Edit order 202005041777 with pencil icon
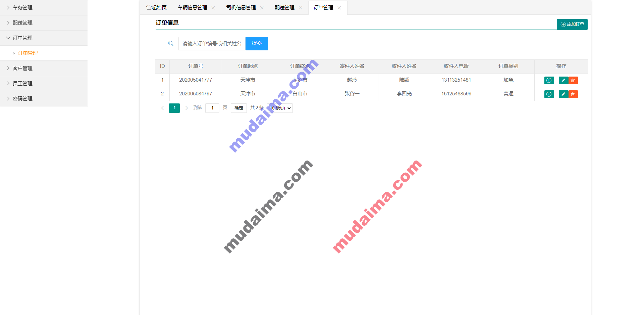Image resolution: width=644 pixels, height=315 pixels. coord(563,80)
